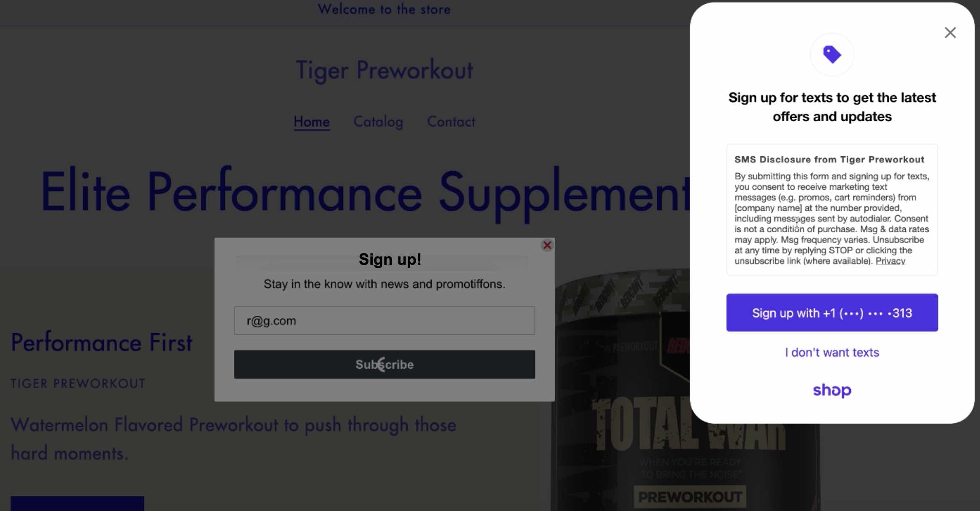Close the email signup modal
Image resolution: width=980 pixels, height=511 pixels.
547,245
